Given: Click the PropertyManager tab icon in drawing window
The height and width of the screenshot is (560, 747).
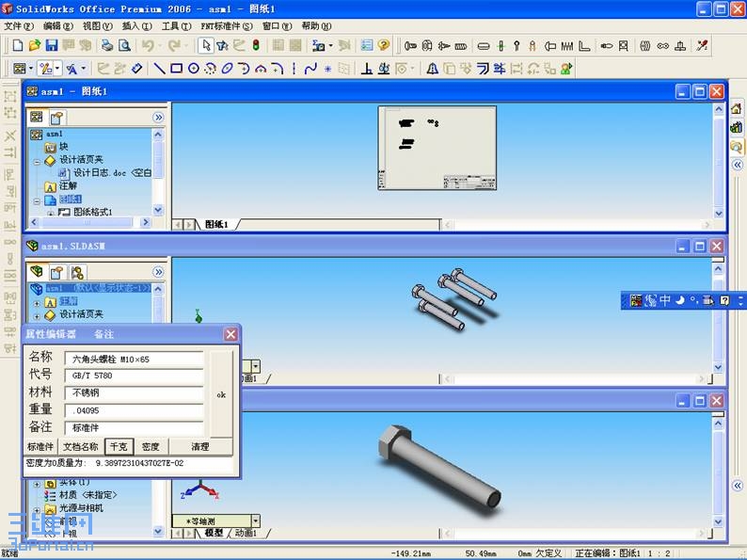Looking at the screenshot, I should (57, 118).
